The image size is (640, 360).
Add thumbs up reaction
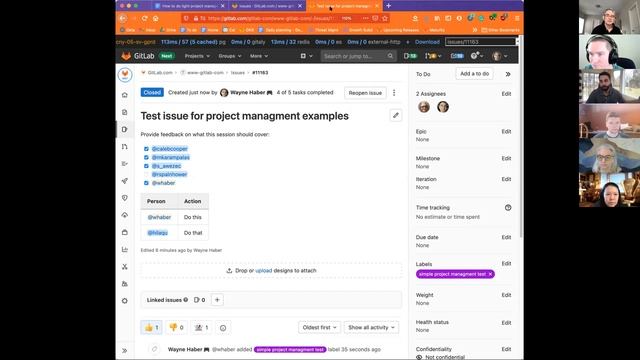pos(151,327)
